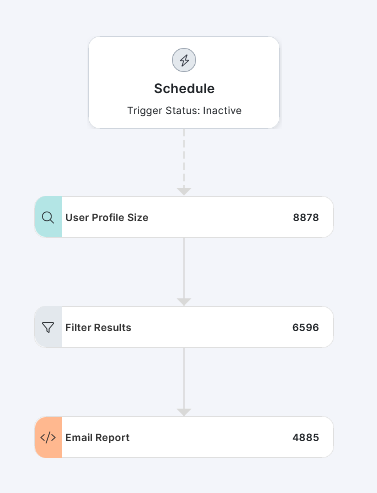Click the 6596 result count
The image size is (377, 493).
pyautogui.click(x=306, y=327)
